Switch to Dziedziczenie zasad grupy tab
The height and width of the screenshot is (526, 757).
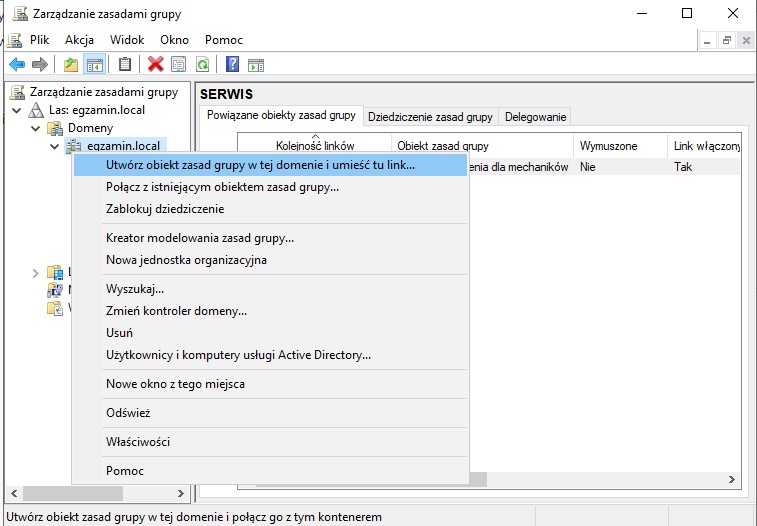tap(430, 117)
